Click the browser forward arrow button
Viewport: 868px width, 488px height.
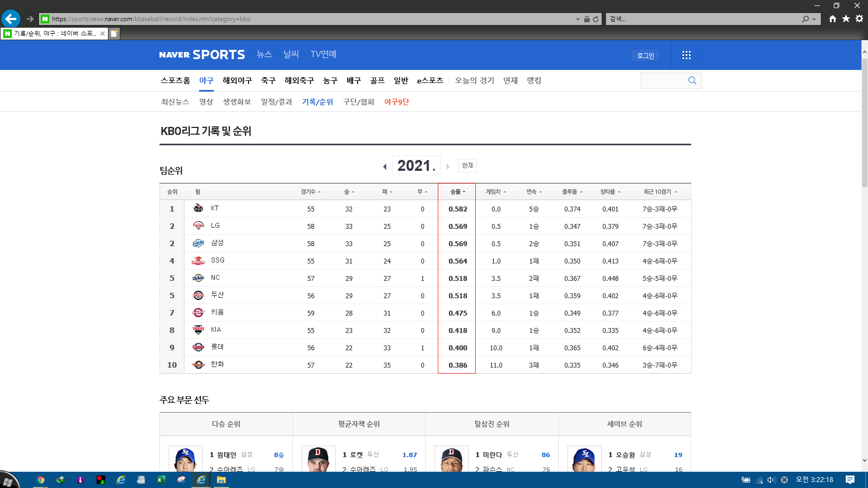(x=30, y=19)
